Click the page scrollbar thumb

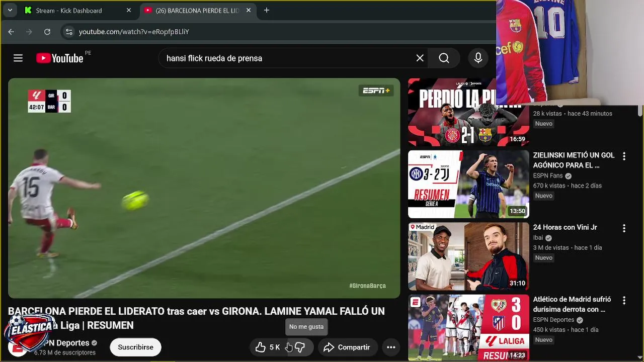click(640, 111)
